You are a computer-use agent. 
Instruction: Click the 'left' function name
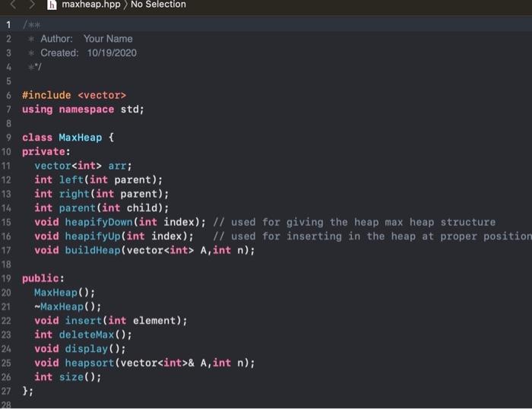tap(71, 179)
